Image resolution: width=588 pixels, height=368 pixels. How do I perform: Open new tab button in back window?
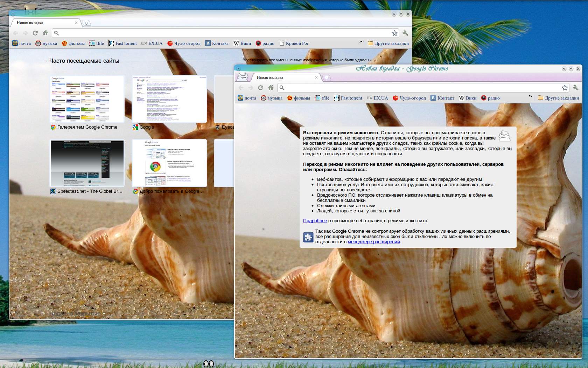coord(86,23)
